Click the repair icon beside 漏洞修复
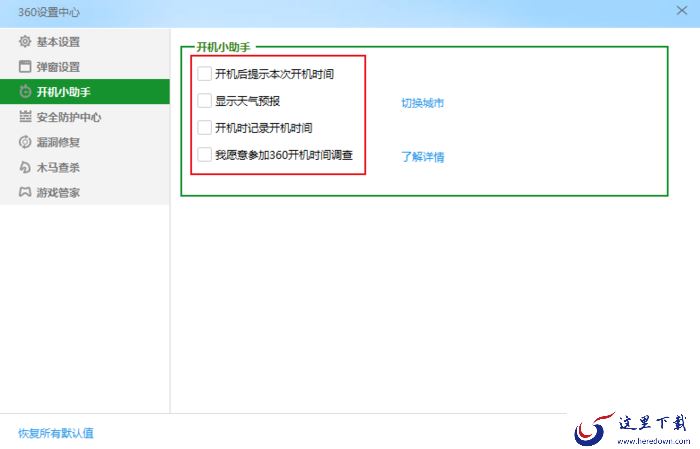Viewport: 700px width, 449px height. [25, 142]
